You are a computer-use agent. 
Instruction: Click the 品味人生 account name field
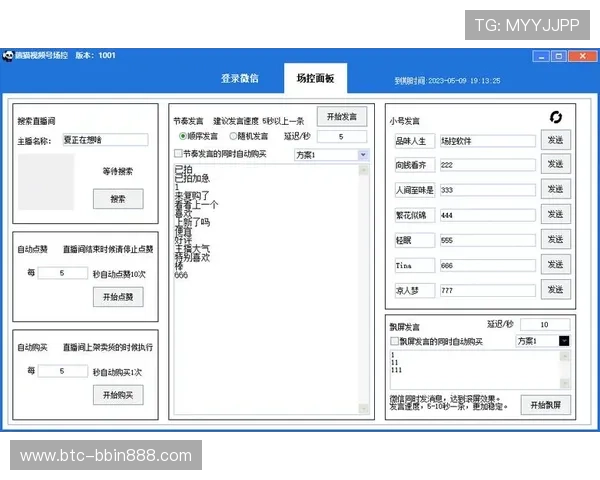click(415, 141)
